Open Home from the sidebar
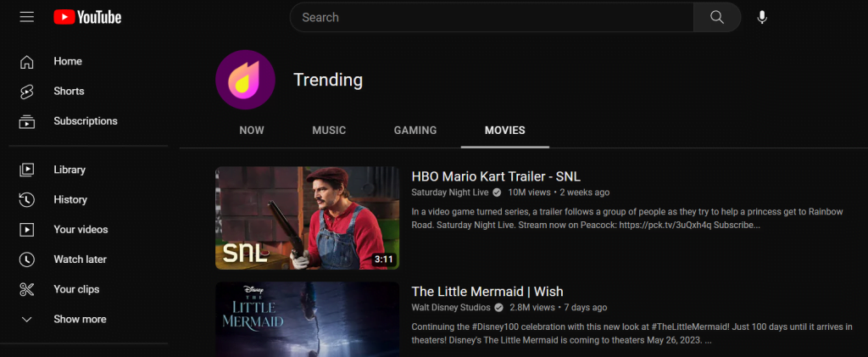 click(x=68, y=61)
